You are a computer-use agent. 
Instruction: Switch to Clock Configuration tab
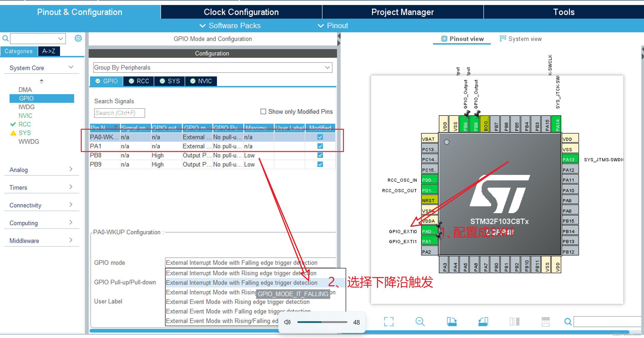[x=241, y=12]
